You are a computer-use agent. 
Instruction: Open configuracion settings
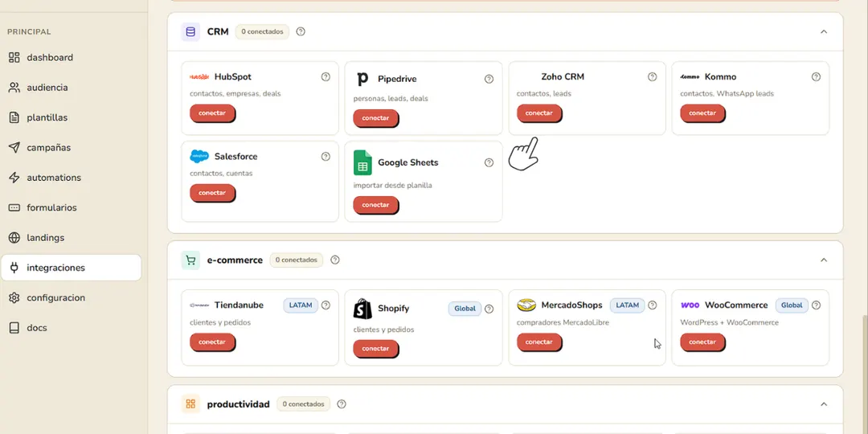71,298
